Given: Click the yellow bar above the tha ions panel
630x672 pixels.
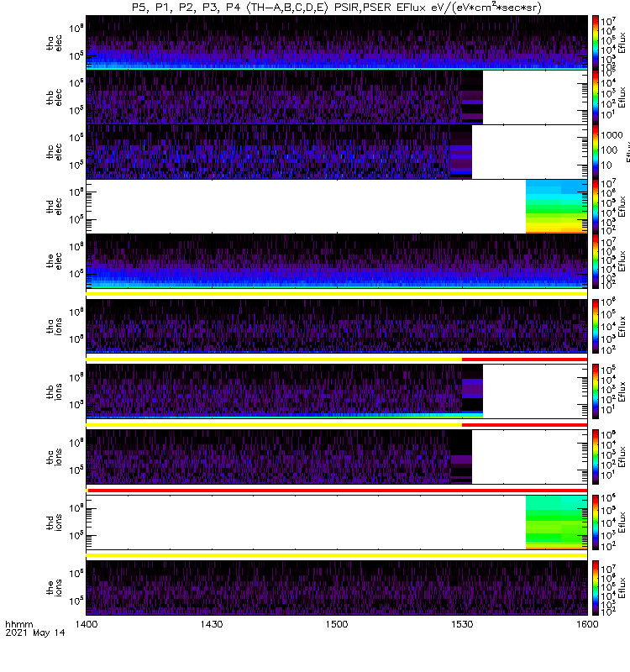Looking at the screenshot, I should [x=337, y=294].
